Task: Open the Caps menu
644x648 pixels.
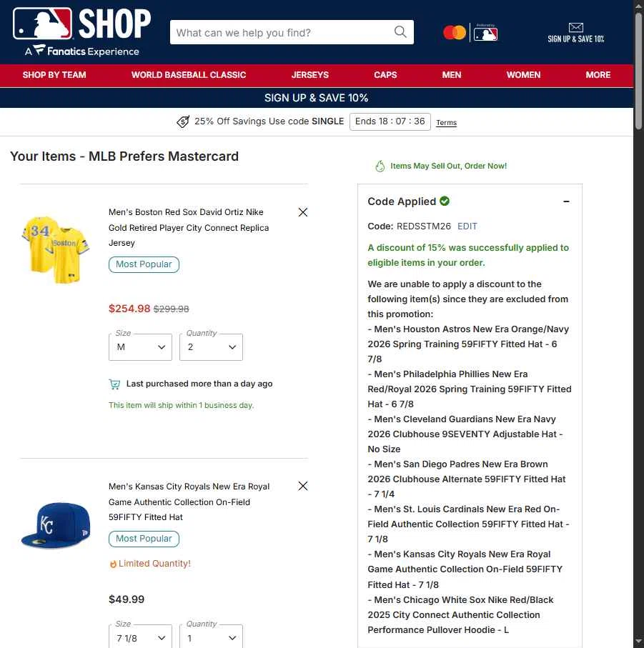Action: pyautogui.click(x=385, y=75)
